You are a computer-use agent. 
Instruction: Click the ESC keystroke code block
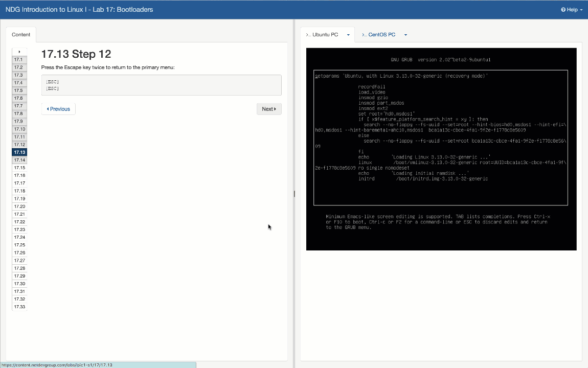tap(161, 85)
